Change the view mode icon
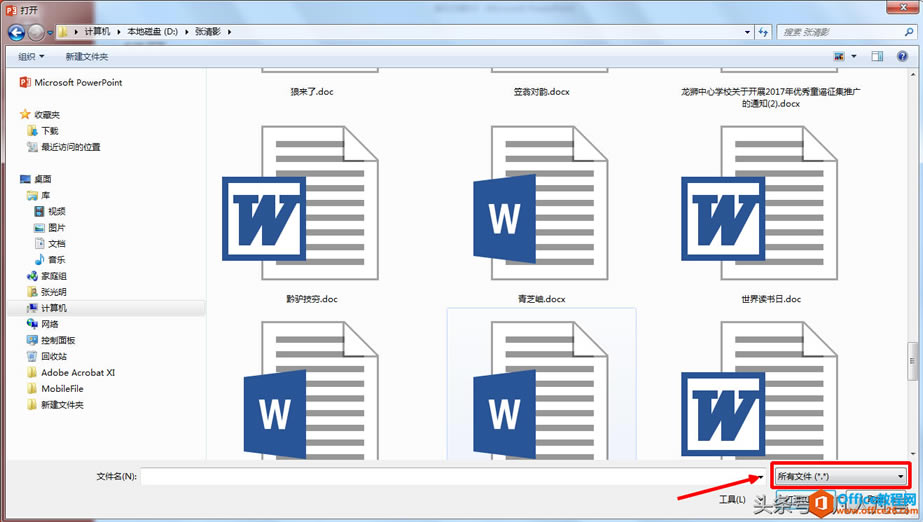 click(x=839, y=56)
